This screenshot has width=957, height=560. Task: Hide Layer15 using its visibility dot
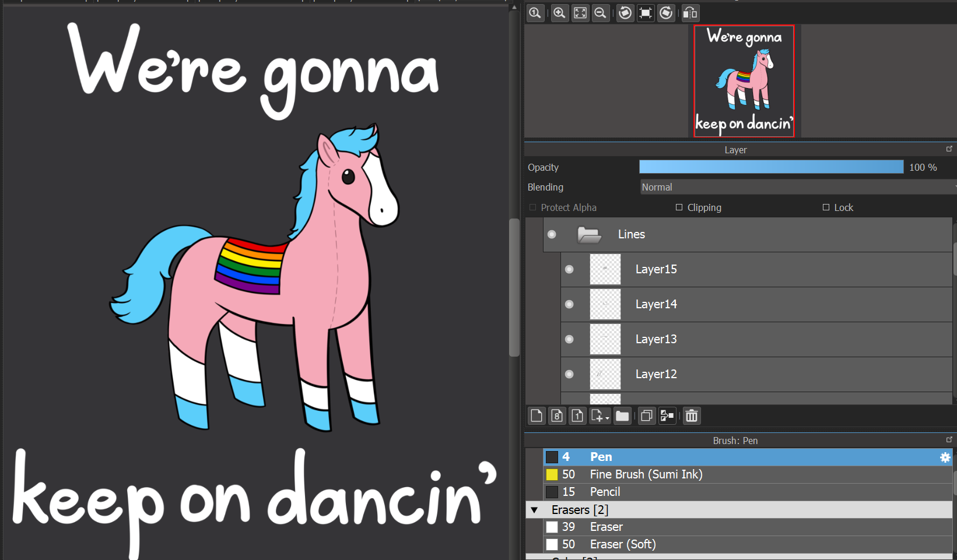click(569, 269)
